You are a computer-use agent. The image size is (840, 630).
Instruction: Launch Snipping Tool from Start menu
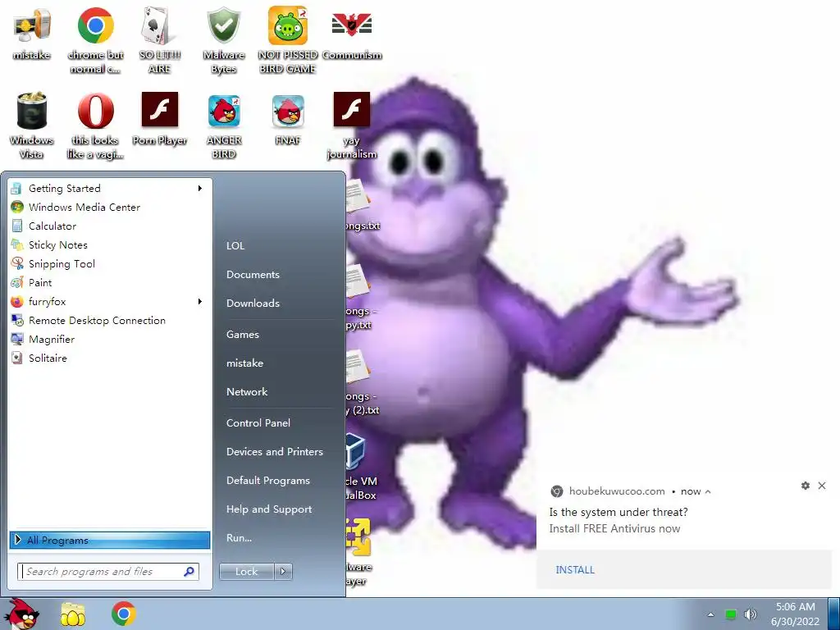click(111, 263)
